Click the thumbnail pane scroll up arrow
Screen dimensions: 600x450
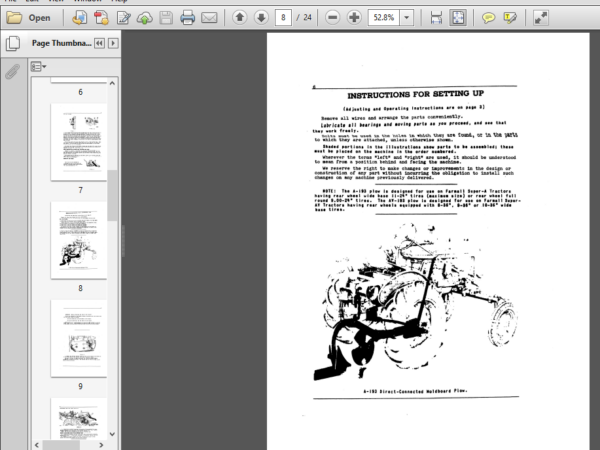(112, 83)
